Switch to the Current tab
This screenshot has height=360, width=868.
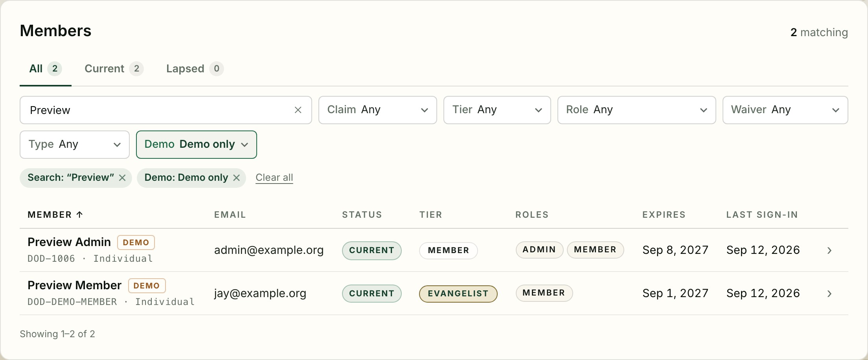(114, 69)
